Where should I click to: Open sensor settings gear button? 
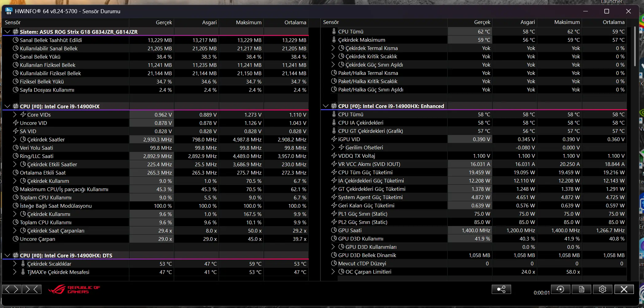click(x=603, y=289)
